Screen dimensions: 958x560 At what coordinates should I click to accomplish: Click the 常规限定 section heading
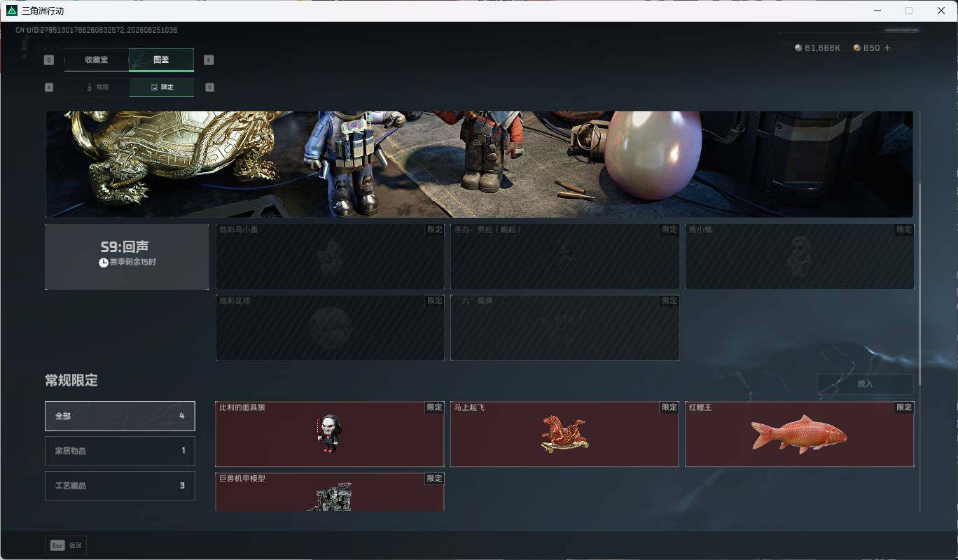click(71, 381)
